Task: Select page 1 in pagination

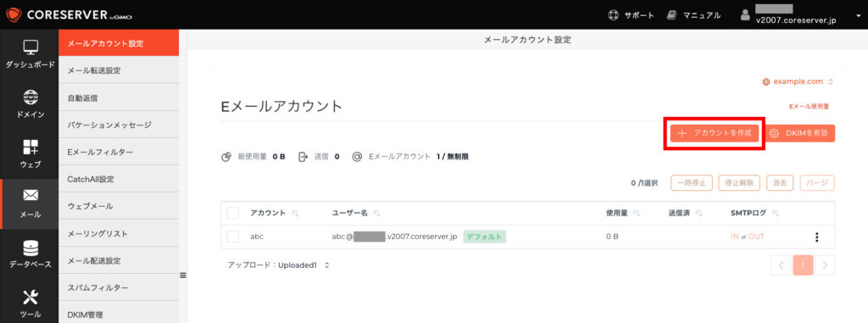Action: pos(804,265)
